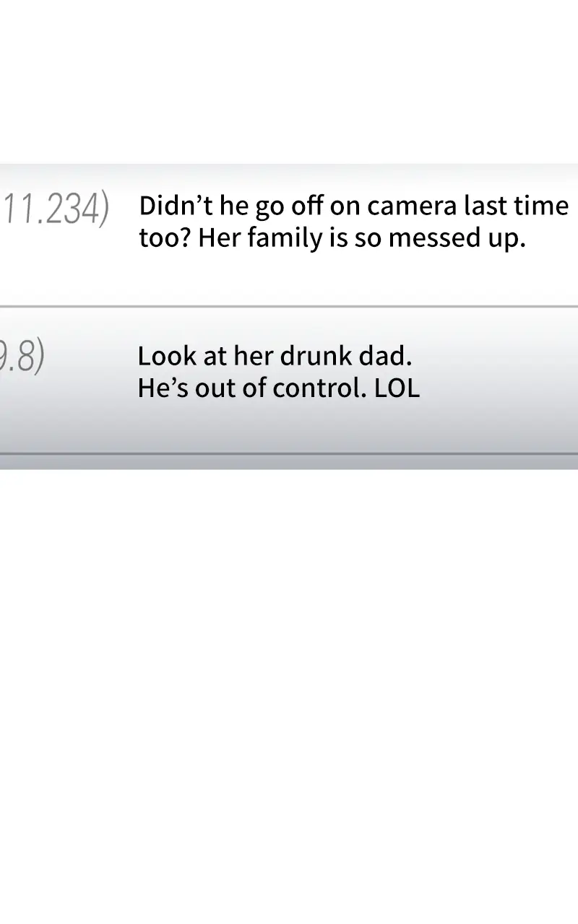Click the word "control" in second comment
This screenshot has width=578, height=924.
click(x=319, y=388)
